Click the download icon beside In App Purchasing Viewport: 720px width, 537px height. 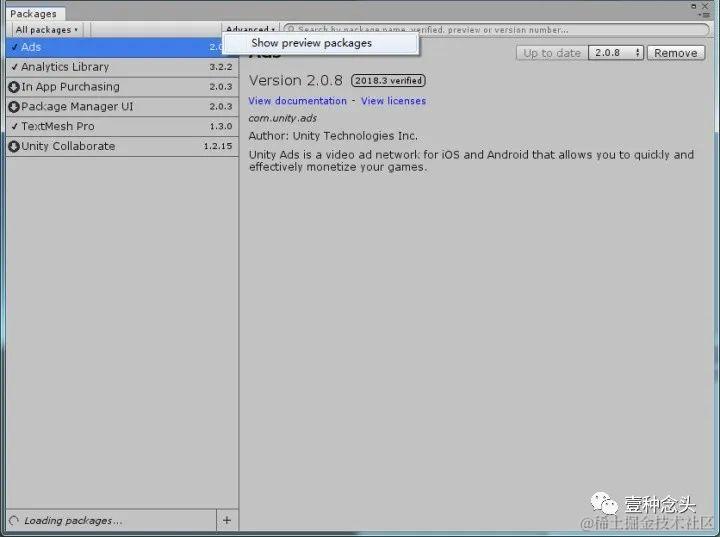click(x=14, y=87)
